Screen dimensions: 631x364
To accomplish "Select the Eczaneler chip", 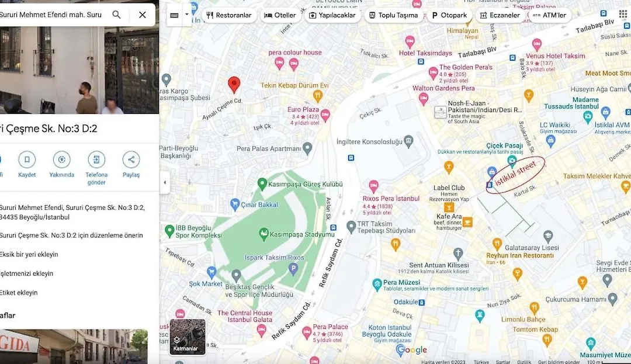I will [500, 15].
